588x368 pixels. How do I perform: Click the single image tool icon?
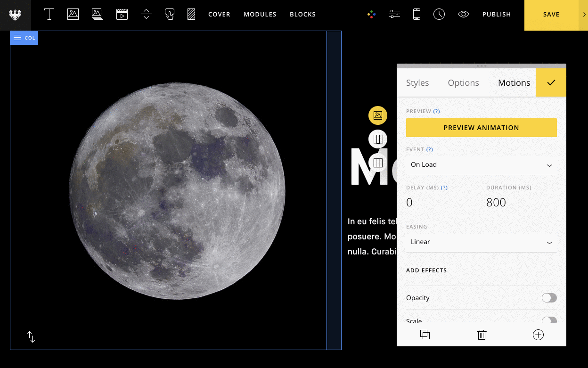73,14
